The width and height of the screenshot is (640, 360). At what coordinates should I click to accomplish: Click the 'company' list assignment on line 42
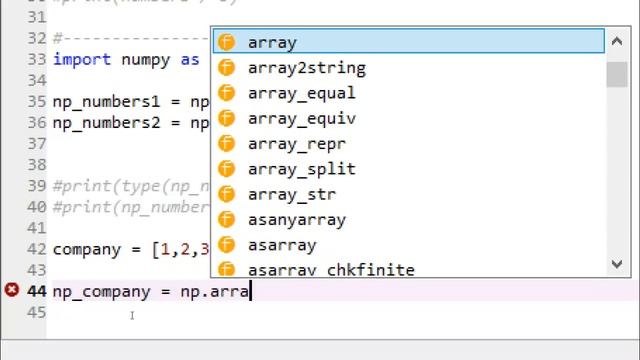(x=131, y=249)
